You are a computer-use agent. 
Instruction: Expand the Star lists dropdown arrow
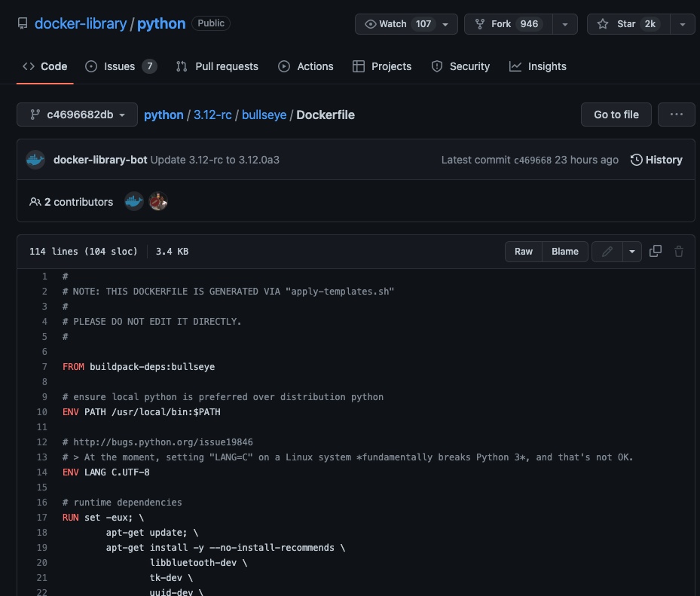coord(682,24)
